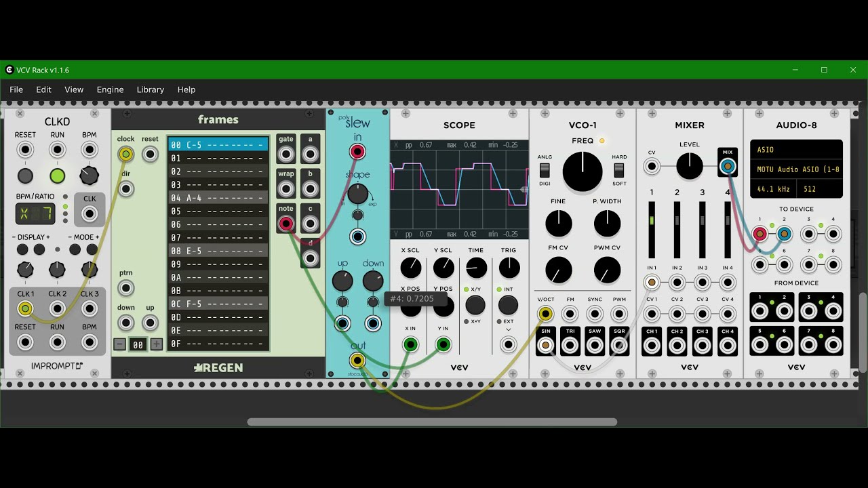Select frames row 08 E-5
868x488 pixels.
point(218,251)
